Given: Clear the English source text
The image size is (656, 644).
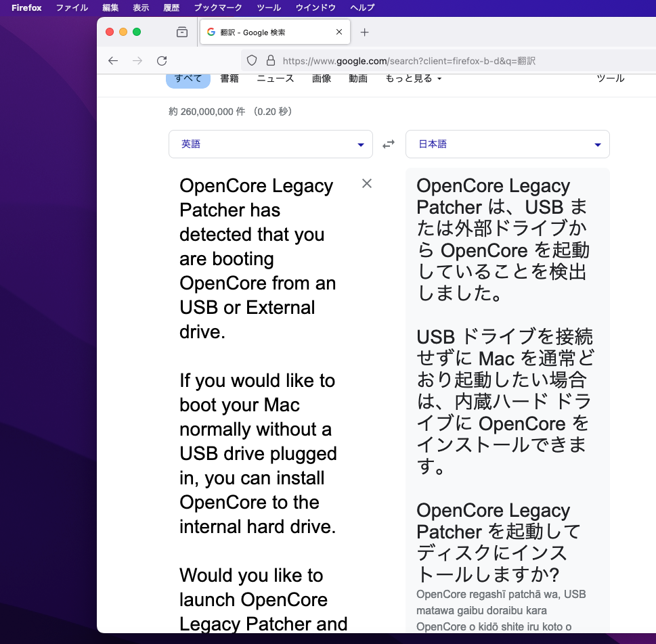Looking at the screenshot, I should coord(367,183).
